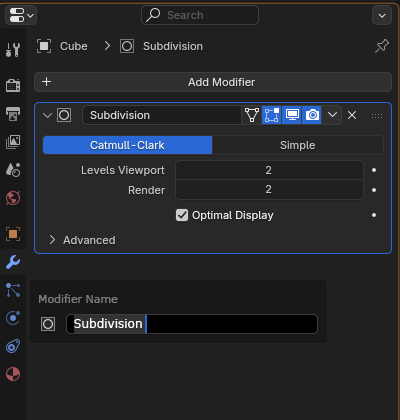Toggle the Optimal Display checkbox
Image resolution: width=400 pixels, height=420 pixels.
point(182,215)
